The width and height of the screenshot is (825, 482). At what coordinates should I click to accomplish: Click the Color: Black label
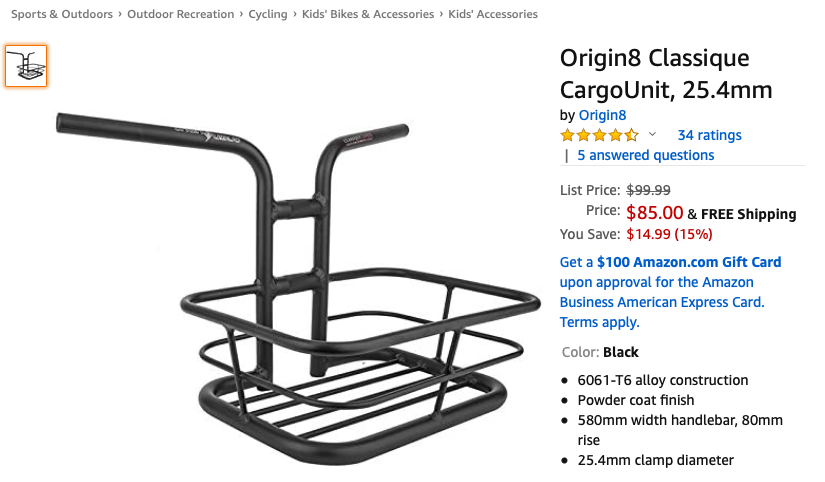coord(599,352)
